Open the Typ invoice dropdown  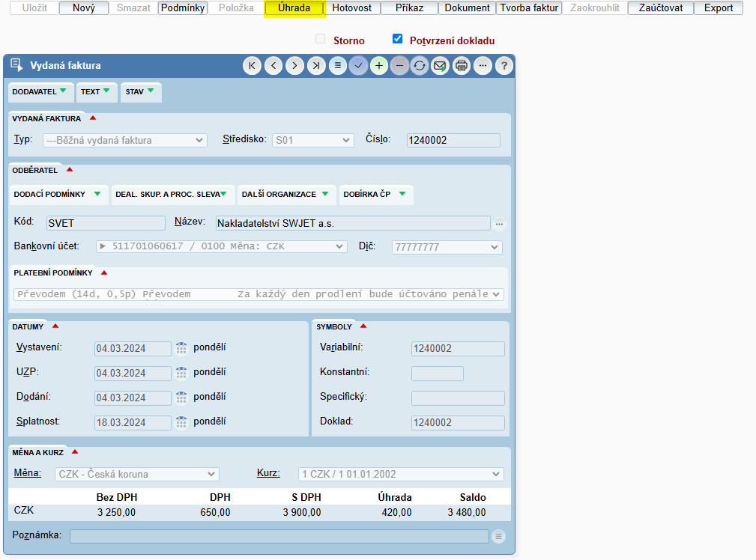pos(125,140)
